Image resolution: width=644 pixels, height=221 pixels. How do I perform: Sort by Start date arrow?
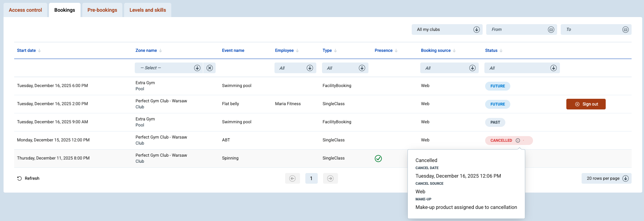(39, 51)
